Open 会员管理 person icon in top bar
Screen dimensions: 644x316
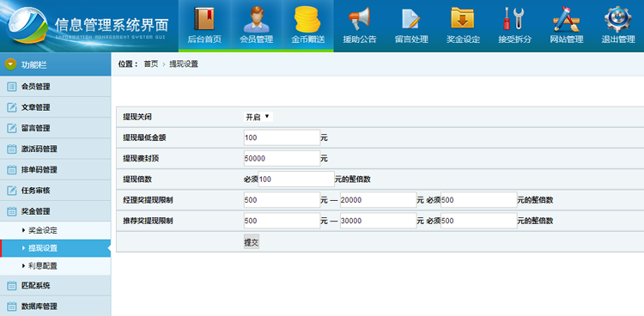256,19
